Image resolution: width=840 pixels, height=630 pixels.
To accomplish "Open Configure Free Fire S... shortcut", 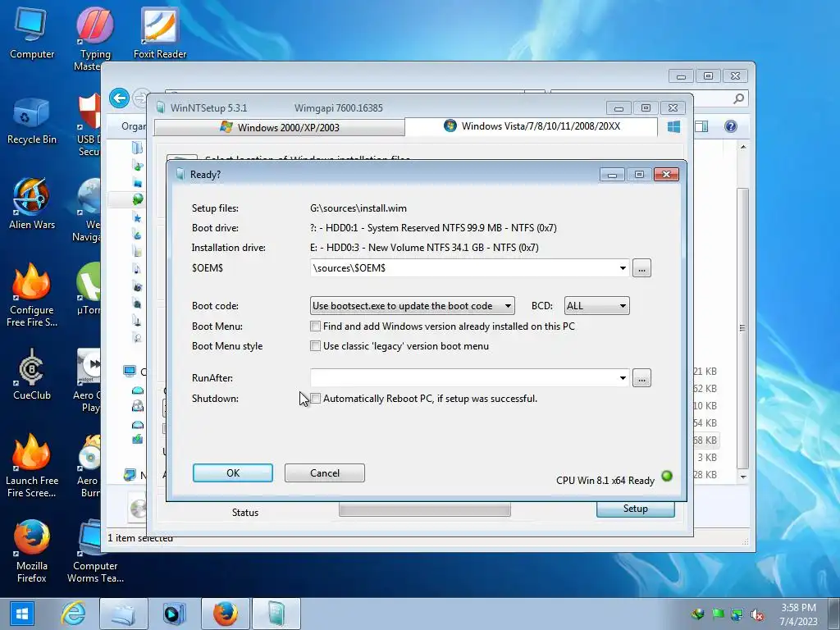I will [x=32, y=295].
